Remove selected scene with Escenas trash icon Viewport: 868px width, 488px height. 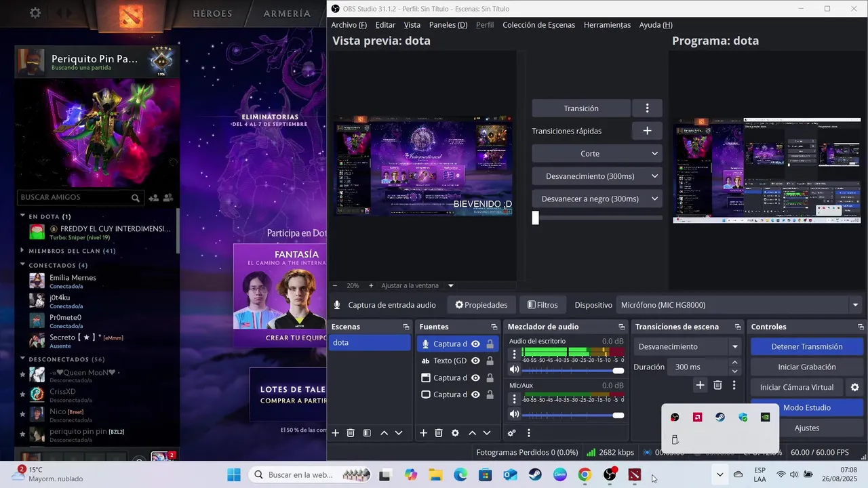(x=351, y=433)
